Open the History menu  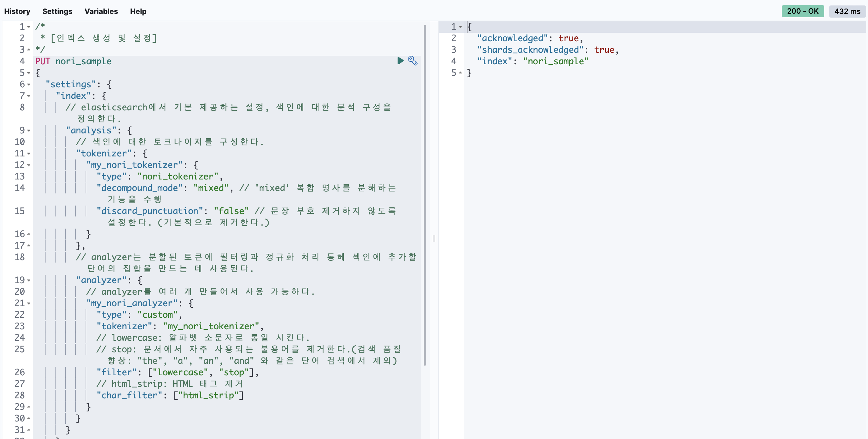17,11
